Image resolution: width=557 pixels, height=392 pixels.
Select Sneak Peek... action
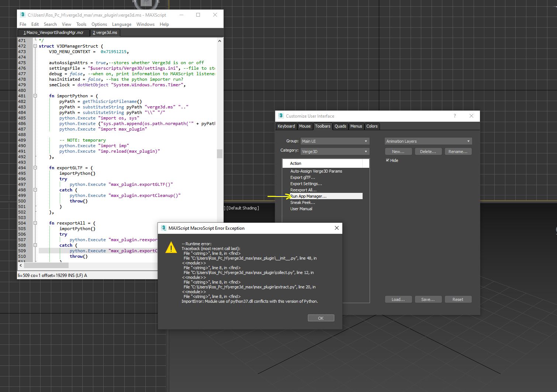click(x=302, y=202)
